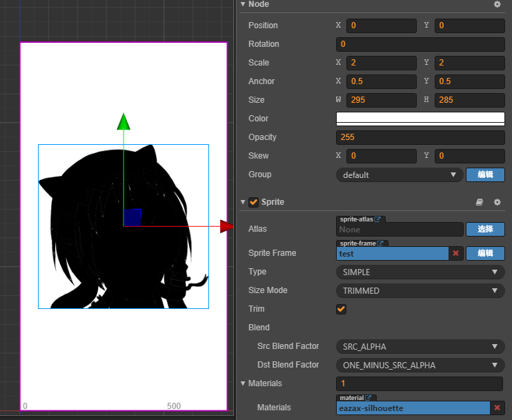Screen dimensions: 512x420
Task: Grab the red X-axis gizmo arrow
Action: click(x=226, y=226)
